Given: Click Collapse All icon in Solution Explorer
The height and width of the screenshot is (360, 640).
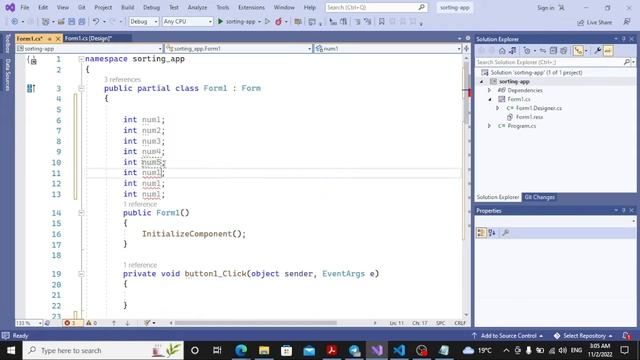Looking at the screenshot, I should click(553, 51).
